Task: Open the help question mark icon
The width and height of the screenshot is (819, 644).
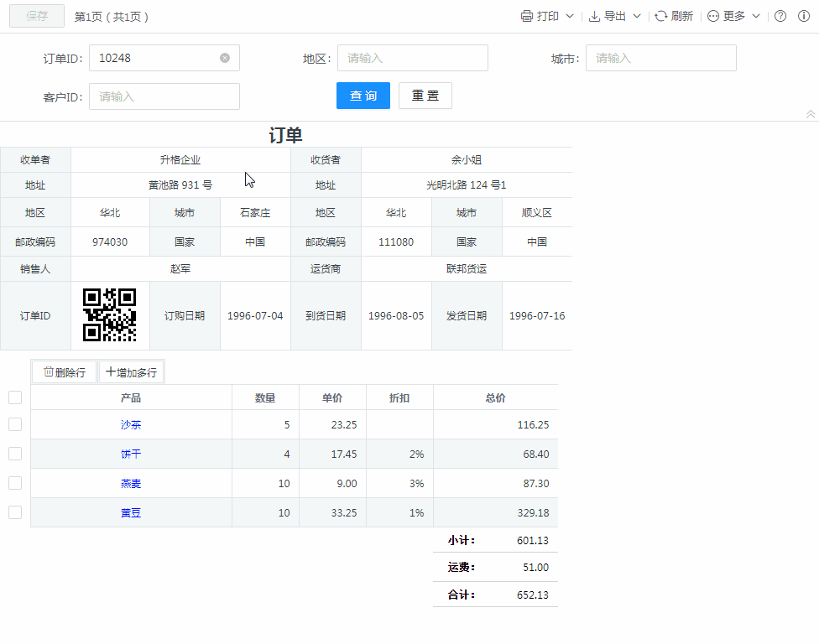Action: tap(780, 16)
